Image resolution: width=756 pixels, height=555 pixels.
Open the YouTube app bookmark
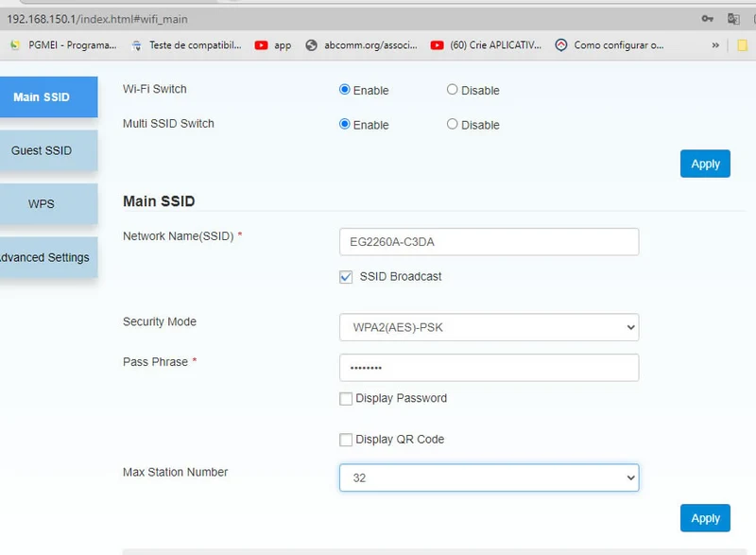273,44
